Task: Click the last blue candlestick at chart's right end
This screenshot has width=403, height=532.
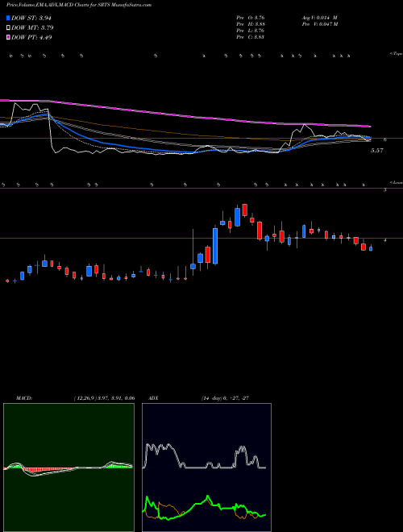Action: click(371, 249)
